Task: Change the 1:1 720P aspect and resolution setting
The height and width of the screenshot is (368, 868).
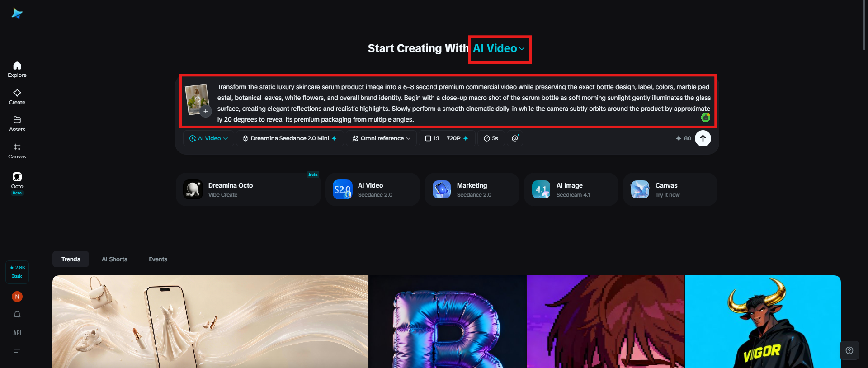Action: click(447, 138)
